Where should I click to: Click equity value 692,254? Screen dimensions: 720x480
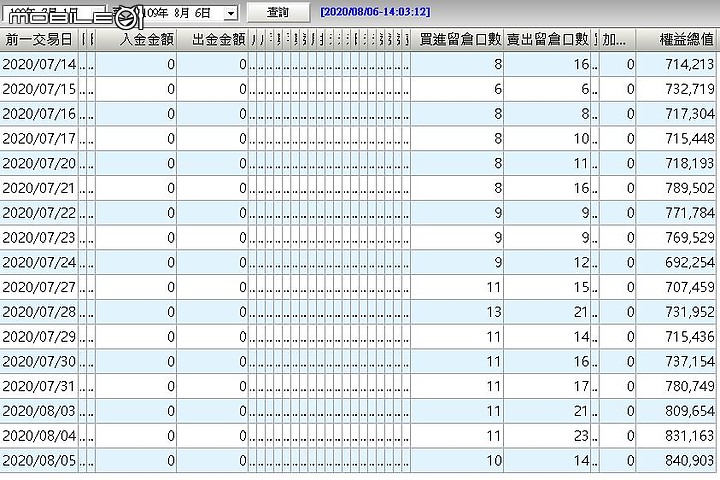pos(690,263)
